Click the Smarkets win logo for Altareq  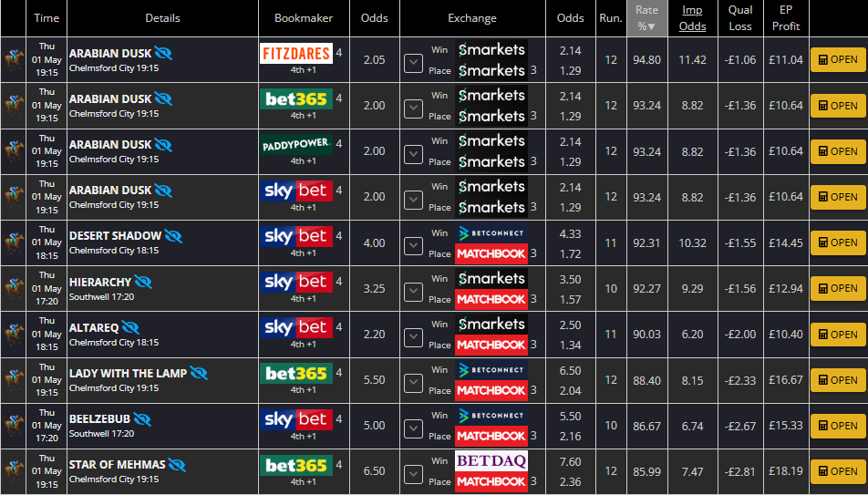pos(491,324)
